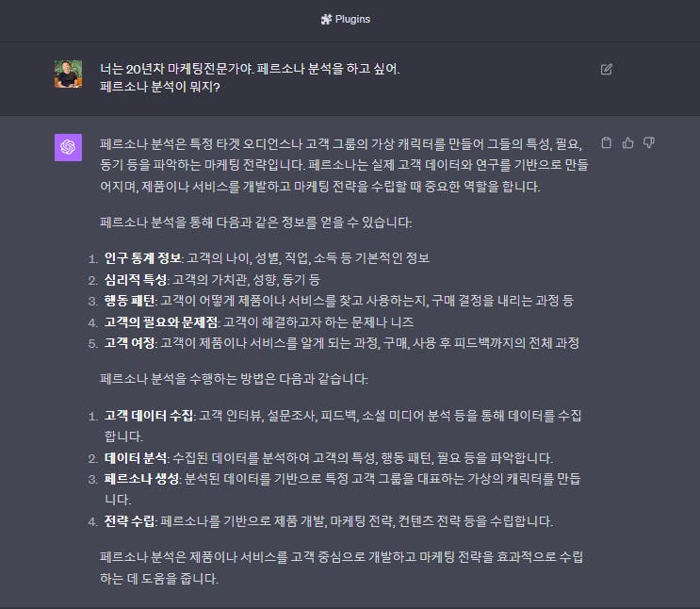
Task: Click the thumbs up icon
Action: click(x=627, y=142)
